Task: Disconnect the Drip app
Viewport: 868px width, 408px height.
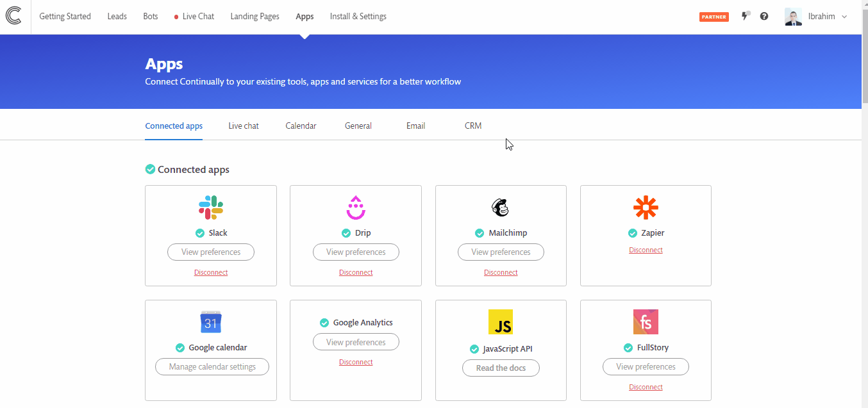Action: click(356, 272)
